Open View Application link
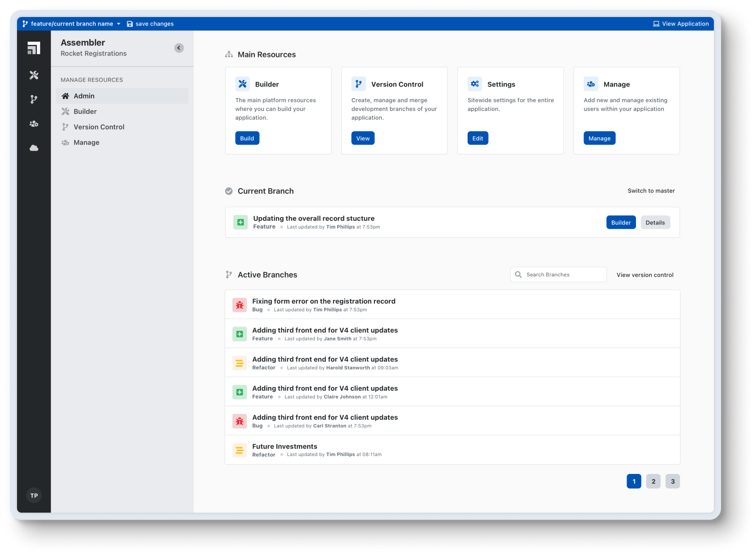 point(681,24)
